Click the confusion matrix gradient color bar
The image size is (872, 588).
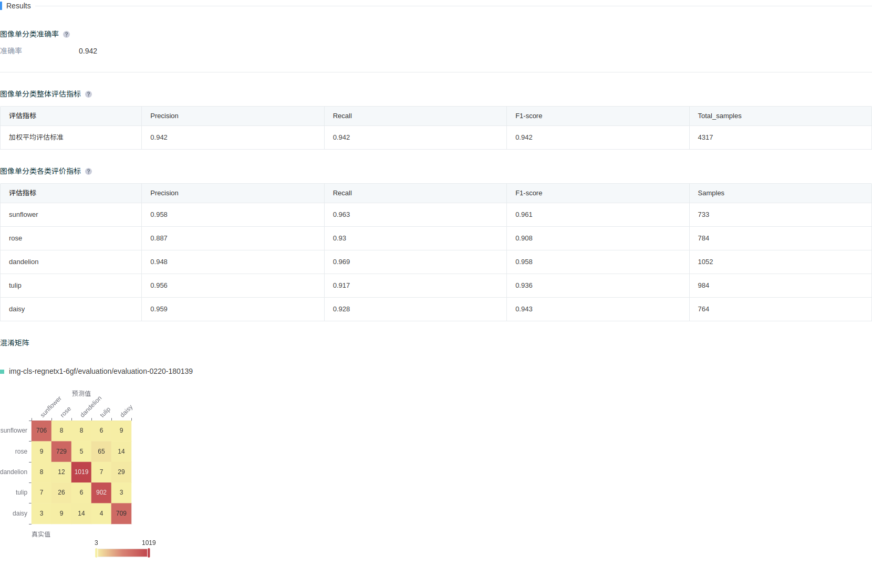[x=122, y=553]
